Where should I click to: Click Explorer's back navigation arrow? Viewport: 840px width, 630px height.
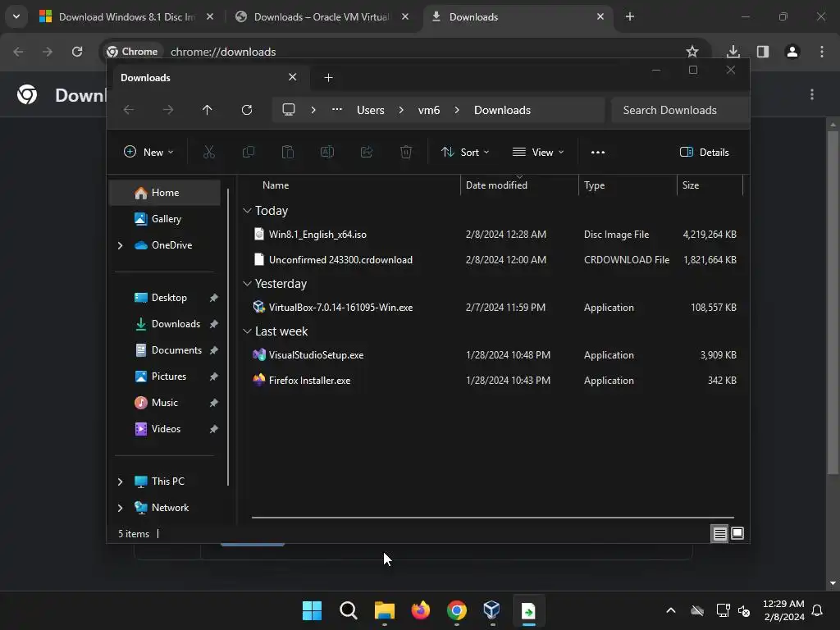(x=129, y=110)
